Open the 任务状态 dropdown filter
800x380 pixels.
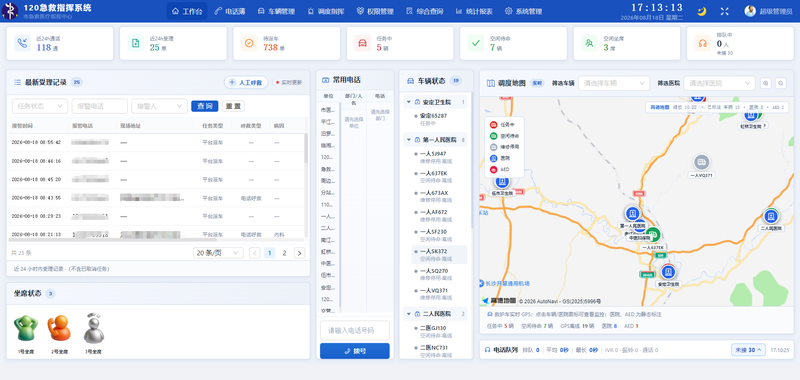click(40, 106)
